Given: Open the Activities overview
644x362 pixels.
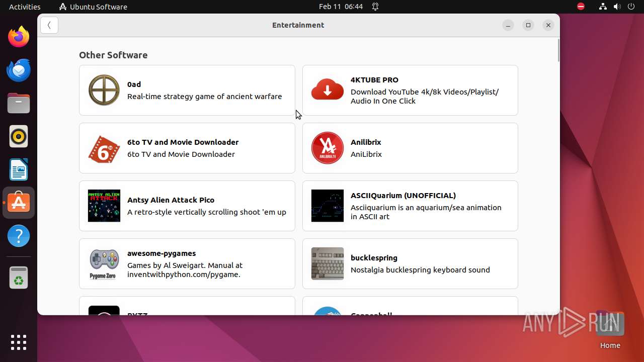Looking at the screenshot, I should pyautogui.click(x=25, y=7).
